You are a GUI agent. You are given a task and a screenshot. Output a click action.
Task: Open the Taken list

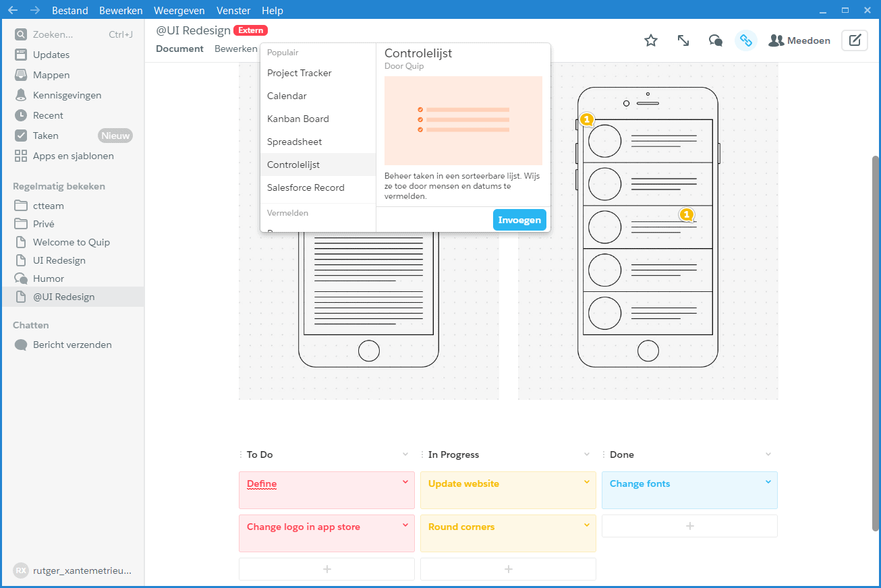tap(47, 136)
